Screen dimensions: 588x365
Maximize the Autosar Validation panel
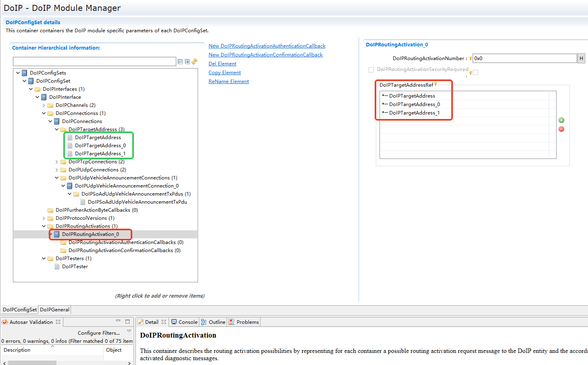[127, 321]
